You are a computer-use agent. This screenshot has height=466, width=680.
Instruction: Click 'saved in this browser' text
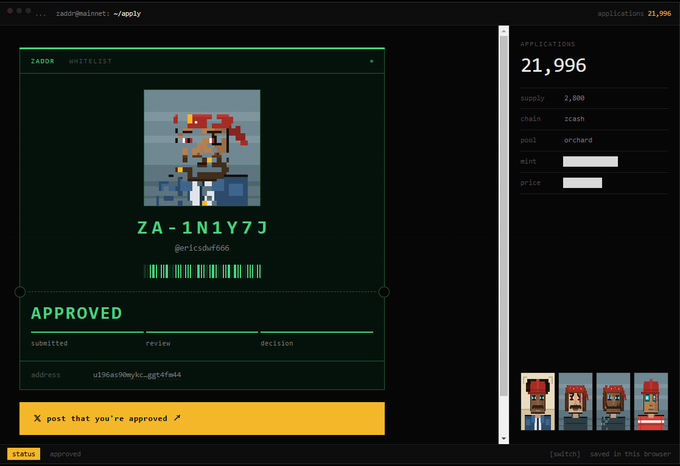click(630, 454)
